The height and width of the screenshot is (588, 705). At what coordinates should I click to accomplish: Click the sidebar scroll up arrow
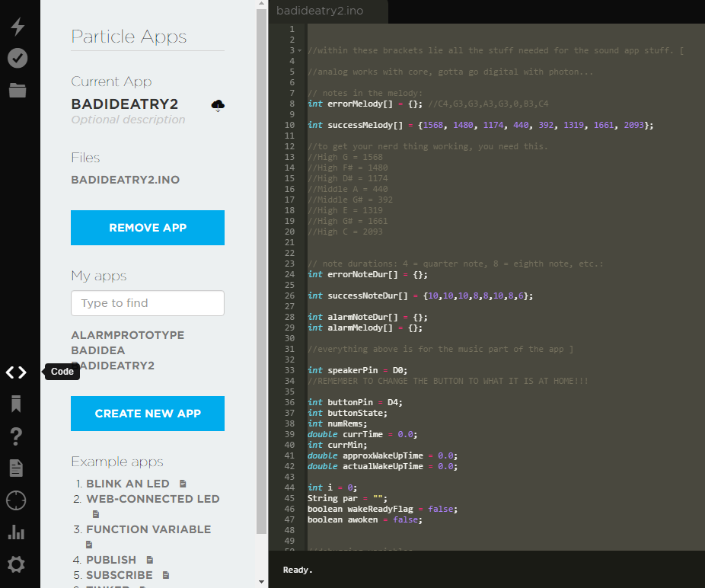pyautogui.click(x=262, y=4)
